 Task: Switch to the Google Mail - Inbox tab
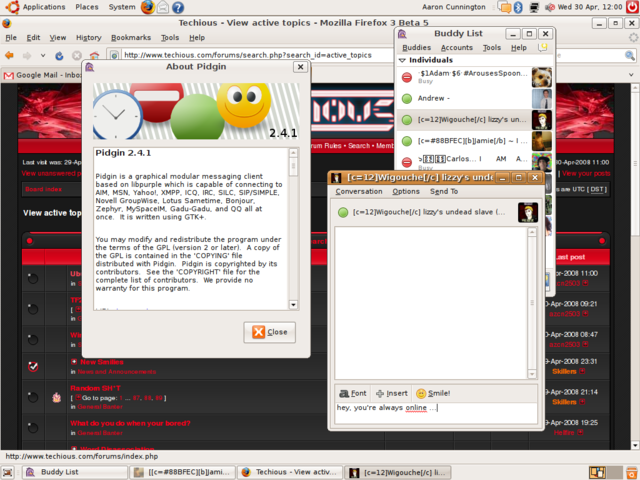click(42, 75)
